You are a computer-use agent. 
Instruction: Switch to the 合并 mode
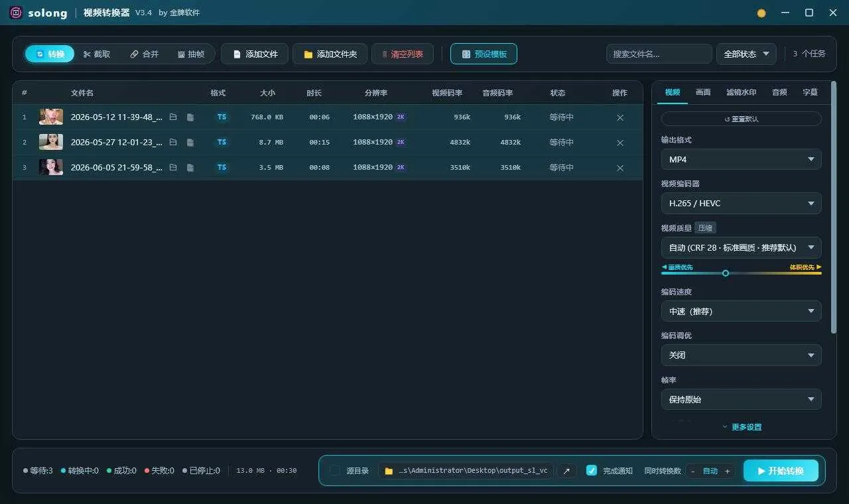(x=145, y=54)
